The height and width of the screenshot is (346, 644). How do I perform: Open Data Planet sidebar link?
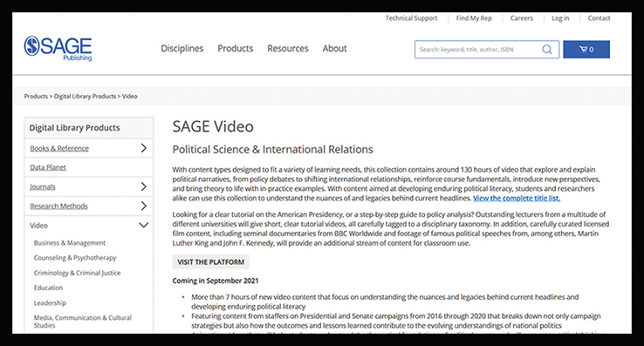(48, 167)
